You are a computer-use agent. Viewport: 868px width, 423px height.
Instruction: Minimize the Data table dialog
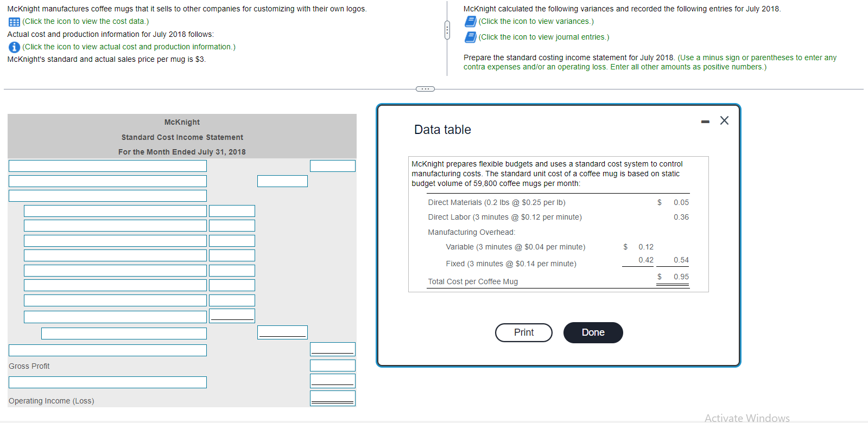(705, 121)
